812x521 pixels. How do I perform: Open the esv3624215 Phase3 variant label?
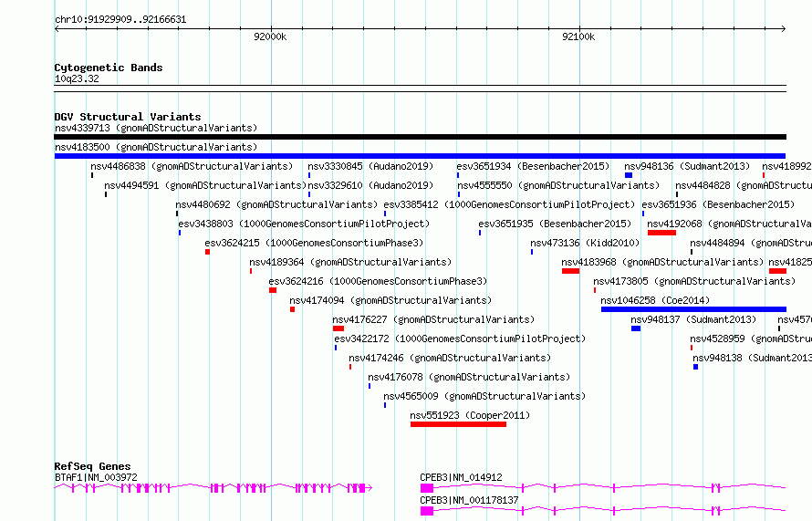pos(314,243)
